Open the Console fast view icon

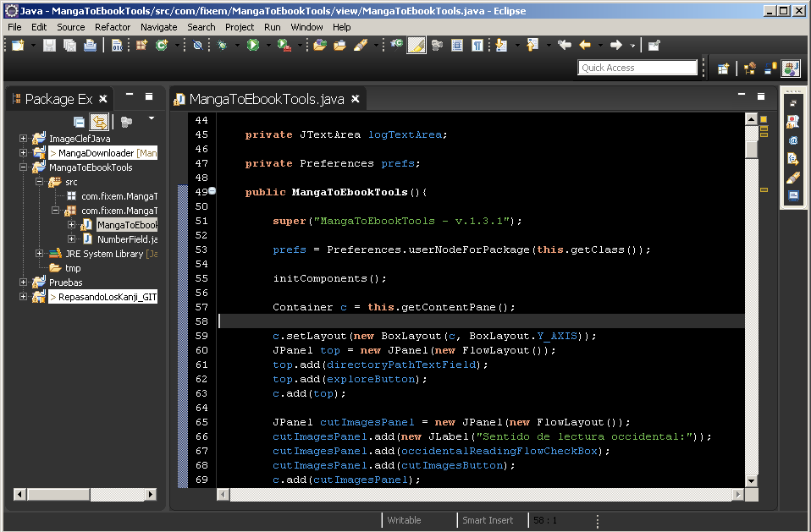(793, 195)
